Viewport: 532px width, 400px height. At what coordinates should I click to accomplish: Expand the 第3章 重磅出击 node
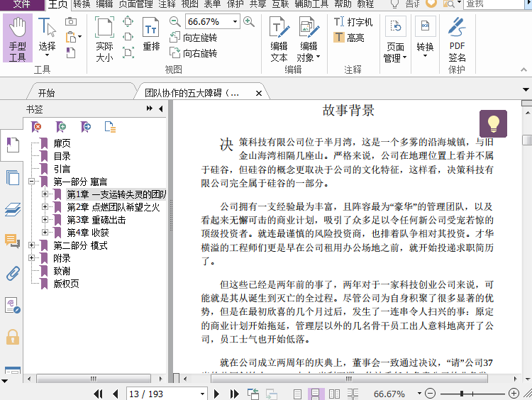tap(45, 220)
